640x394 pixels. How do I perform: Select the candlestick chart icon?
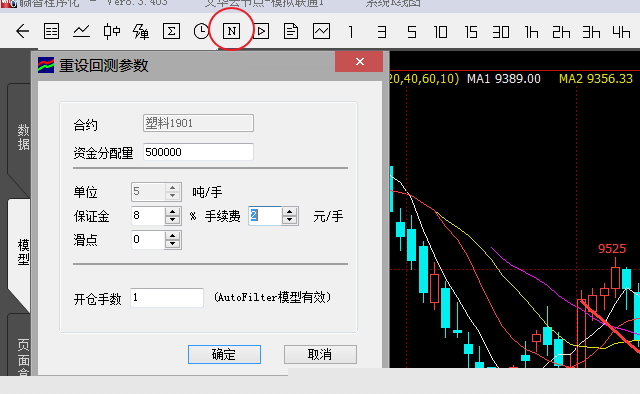111,31
